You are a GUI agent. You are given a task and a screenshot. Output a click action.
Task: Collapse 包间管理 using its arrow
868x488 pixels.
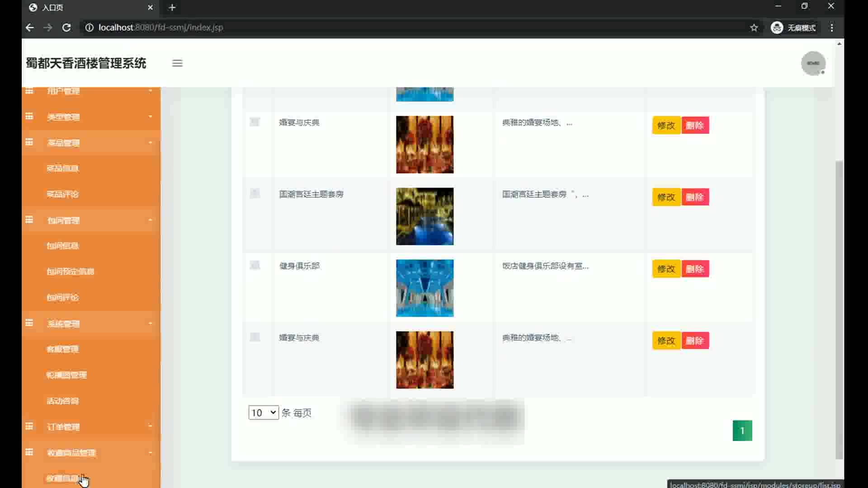(x=150, y=220)
